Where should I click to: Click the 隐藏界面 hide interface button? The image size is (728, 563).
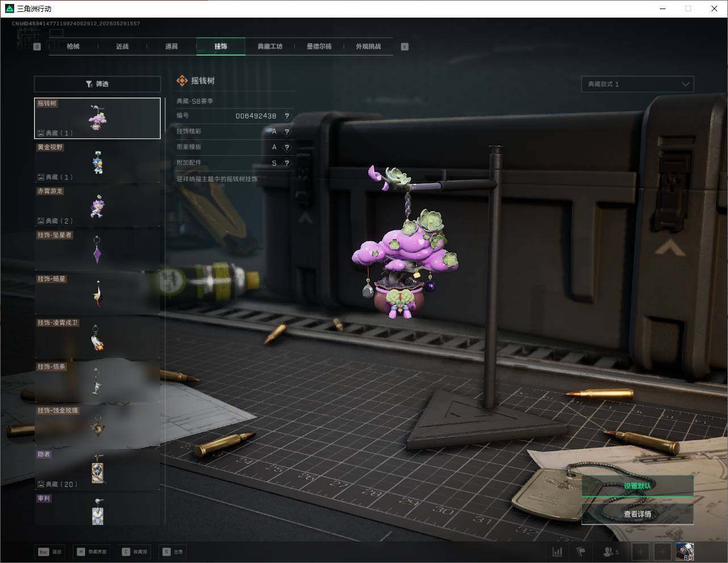[92, 552]
